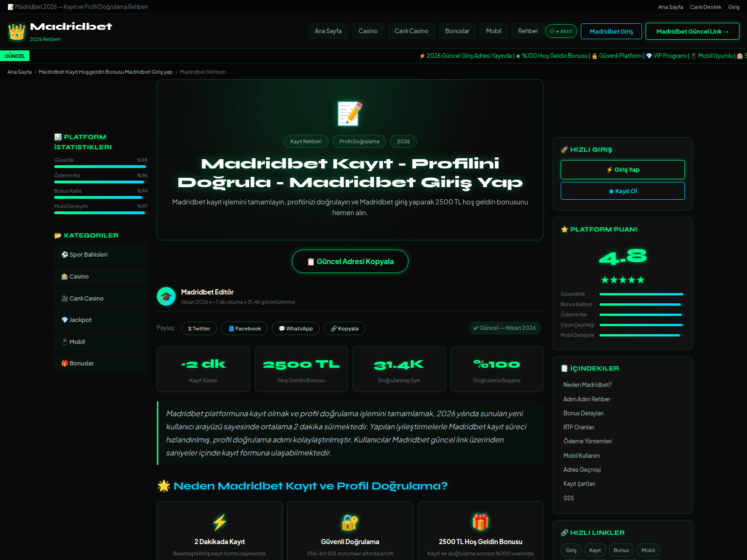Click the Canlı Destek top link
Image resolution: width=747 pixels, height=560 pixels.
coord(705,7)
